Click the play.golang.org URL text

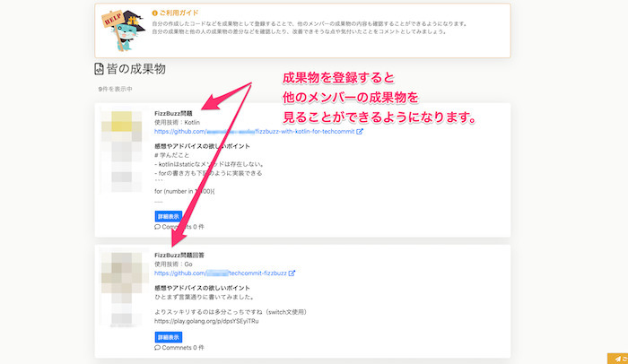tap(206, 321)
